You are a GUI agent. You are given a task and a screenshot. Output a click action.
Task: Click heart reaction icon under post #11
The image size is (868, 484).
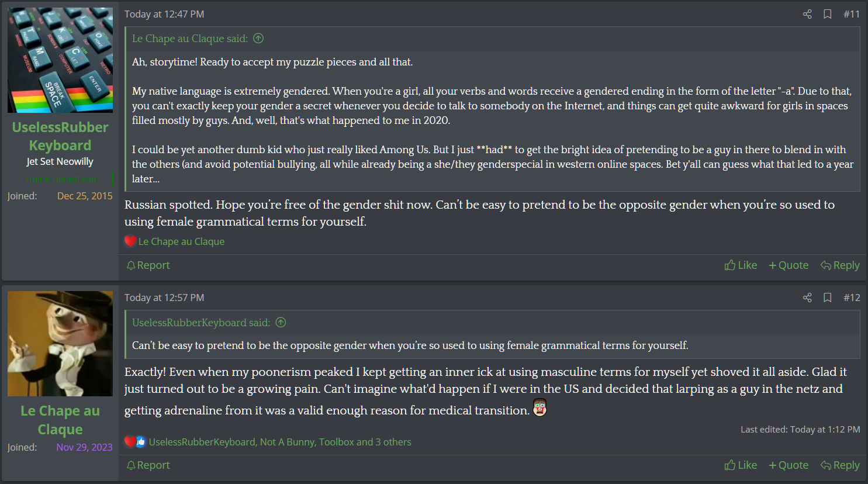[x=130, y=241]
